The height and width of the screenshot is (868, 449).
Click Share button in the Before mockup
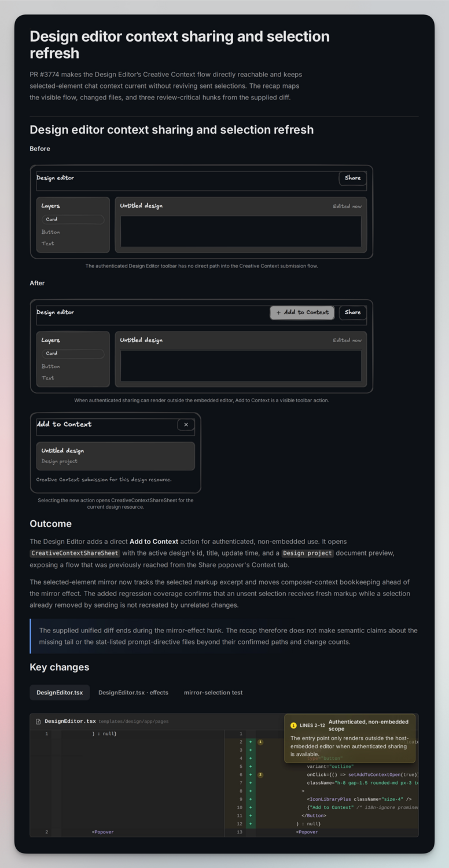(352, 178)
